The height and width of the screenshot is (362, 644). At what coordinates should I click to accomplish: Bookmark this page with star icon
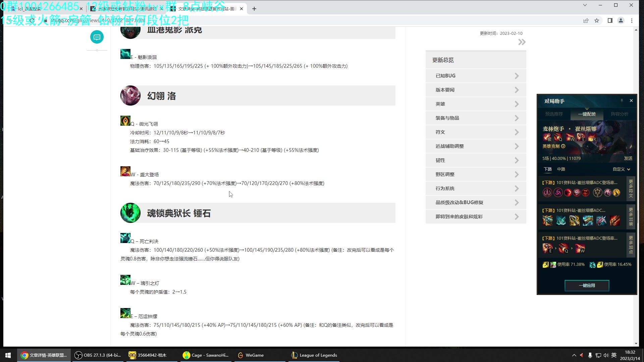(x=597, y=20)
